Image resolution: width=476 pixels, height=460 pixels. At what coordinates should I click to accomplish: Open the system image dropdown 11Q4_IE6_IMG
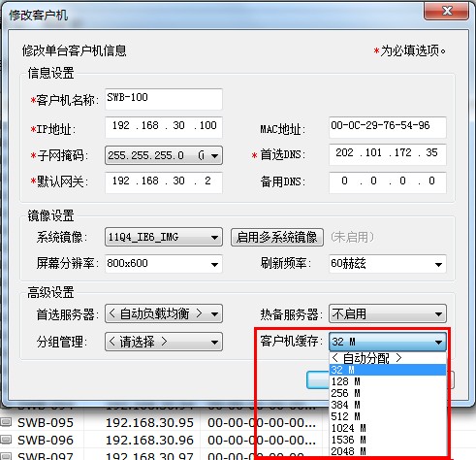tap(164, 237)
